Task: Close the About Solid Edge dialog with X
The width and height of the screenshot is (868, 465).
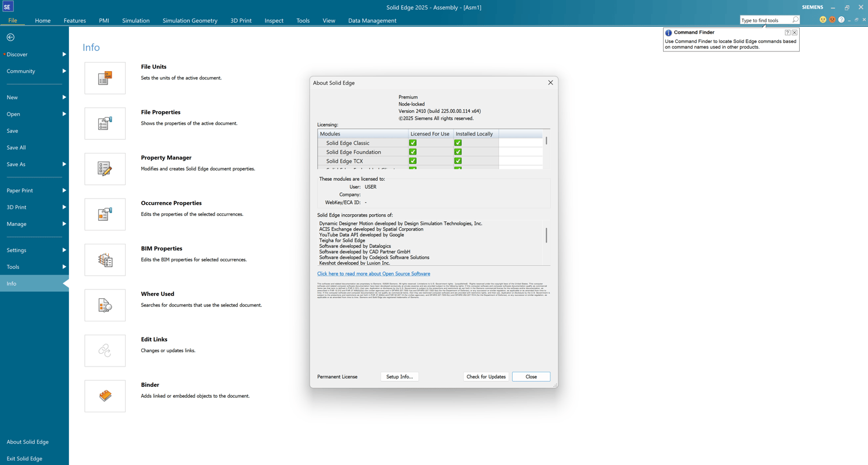Action: [550, 83]
